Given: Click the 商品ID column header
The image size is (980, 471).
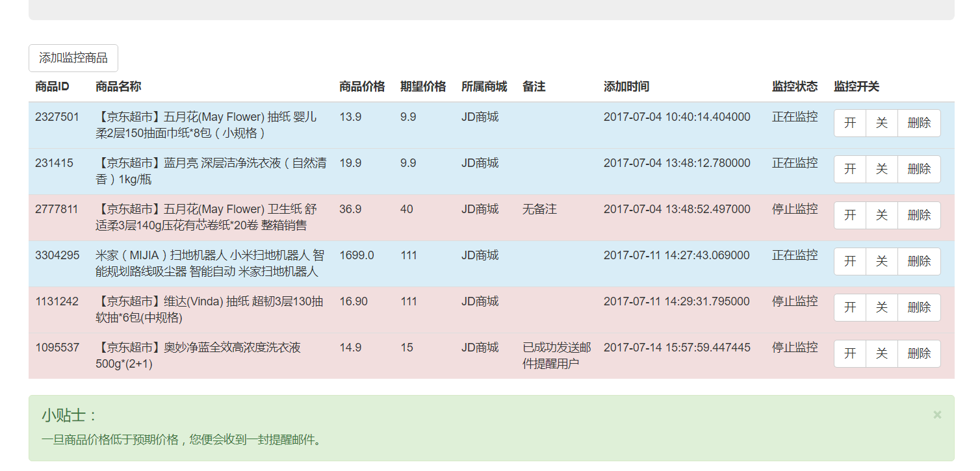Looking at the screenshot, I should click(x=52, y=86).
